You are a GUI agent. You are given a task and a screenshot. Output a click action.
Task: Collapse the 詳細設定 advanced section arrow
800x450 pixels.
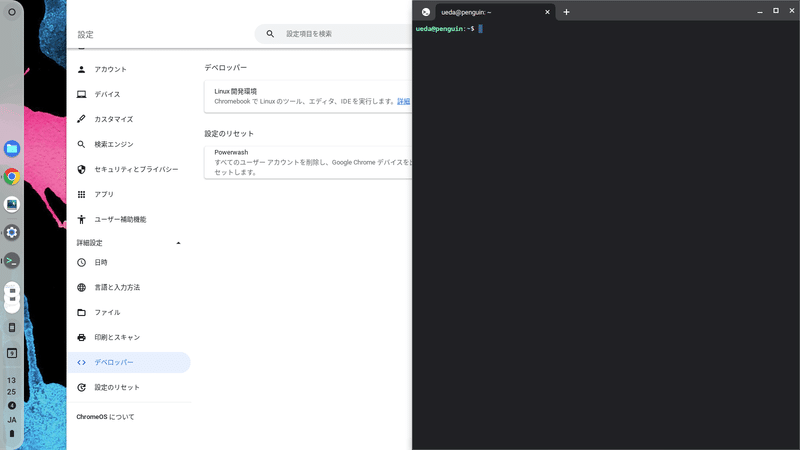click(x=178, y=243)
